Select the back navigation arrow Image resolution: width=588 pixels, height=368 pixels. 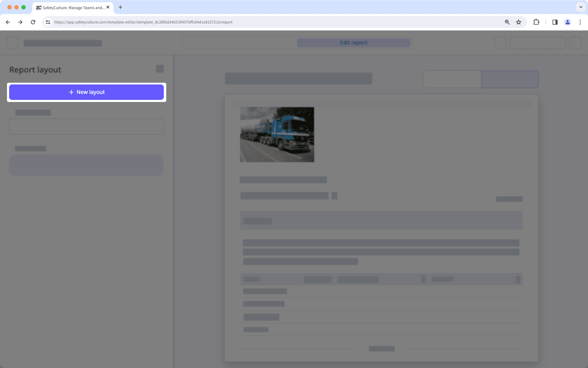click(8, 22)
